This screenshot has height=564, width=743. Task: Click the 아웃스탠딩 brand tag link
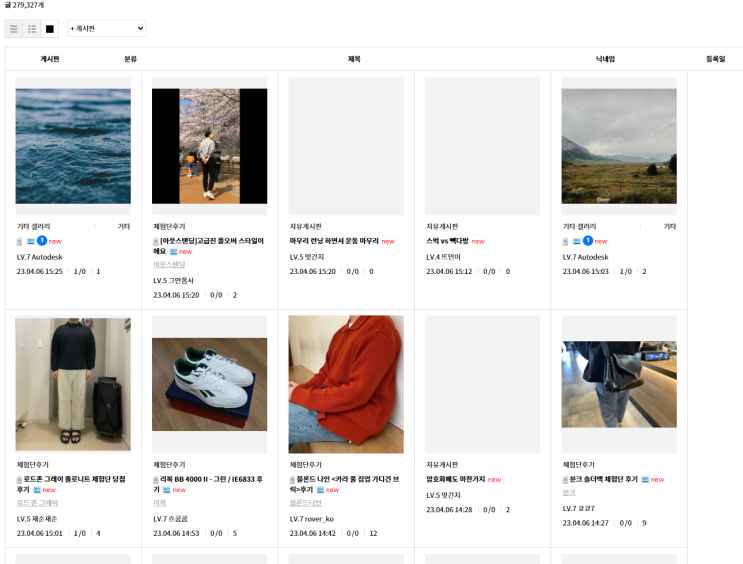[169, 264]
